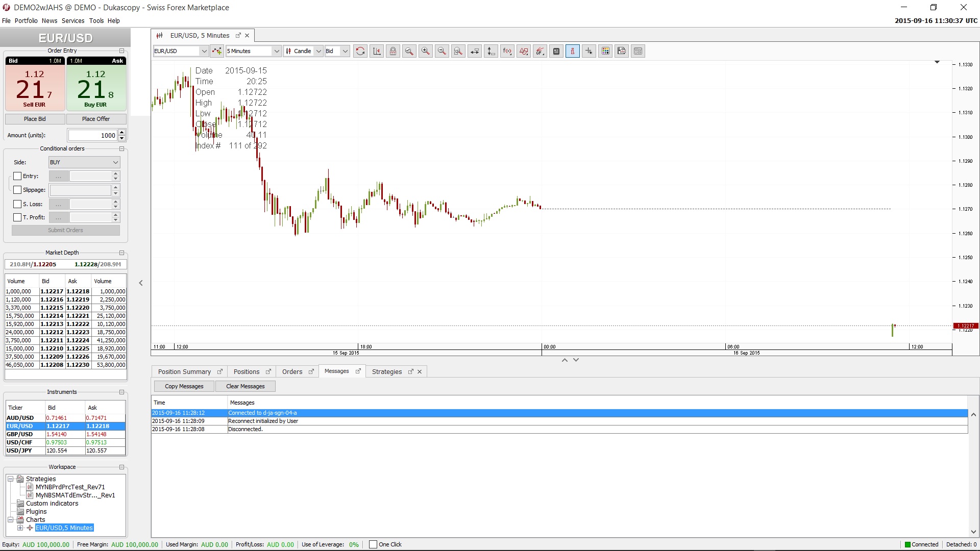
Task: Click the horizontal range arrows icon
Action: pos(475,51)
